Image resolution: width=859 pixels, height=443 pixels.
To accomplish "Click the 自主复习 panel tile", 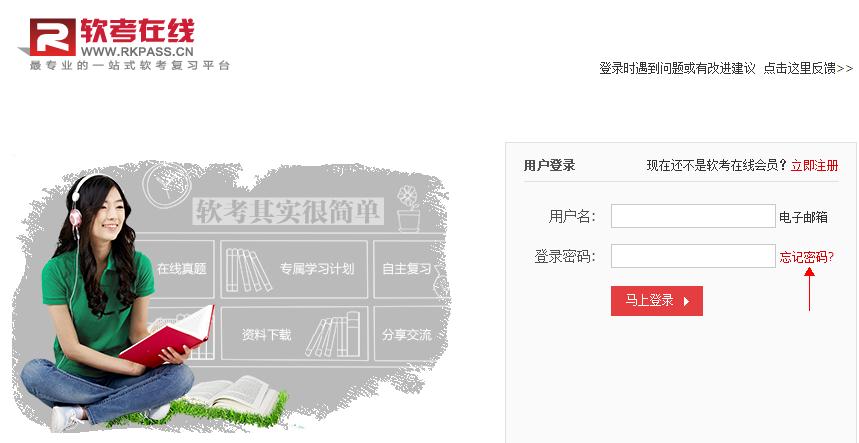I will [410, 269].
